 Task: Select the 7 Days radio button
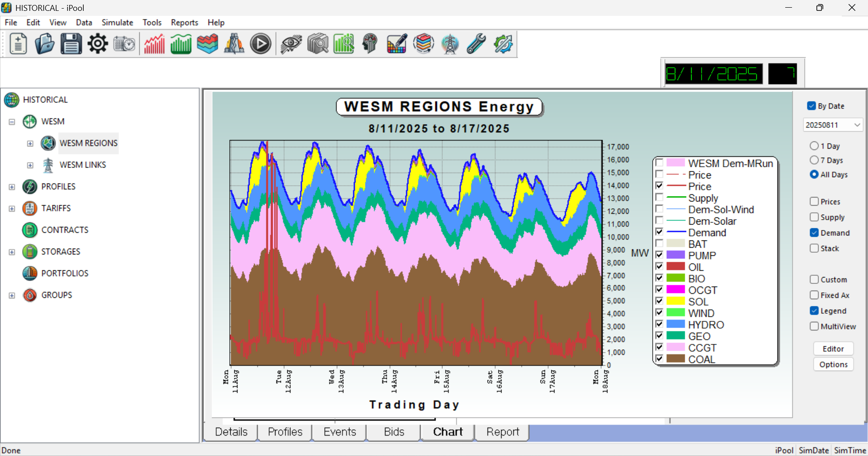pyautogui.click(x=814, y=160)
